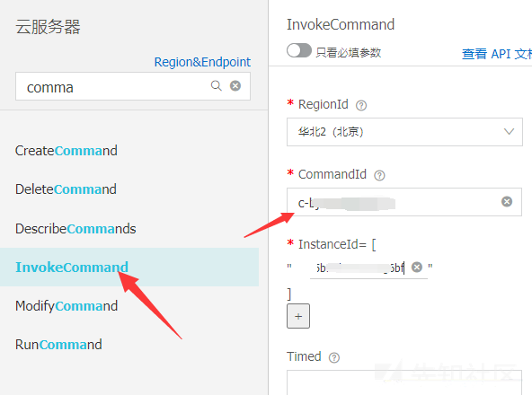Select the highlighted InvokeCommand entry
532x395 pixels.
[129, 268]
